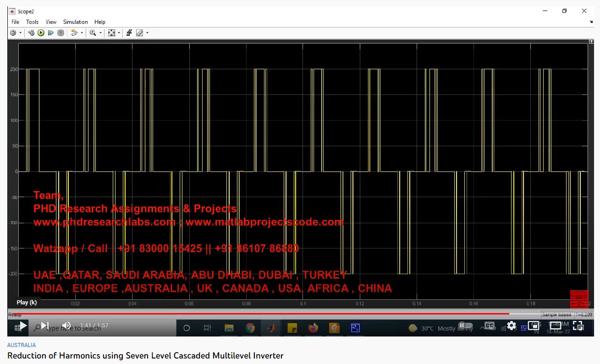This screenshot has width=600, height=364.
Task: Click the Scale axes limits icon
Action: pos(111,33)
